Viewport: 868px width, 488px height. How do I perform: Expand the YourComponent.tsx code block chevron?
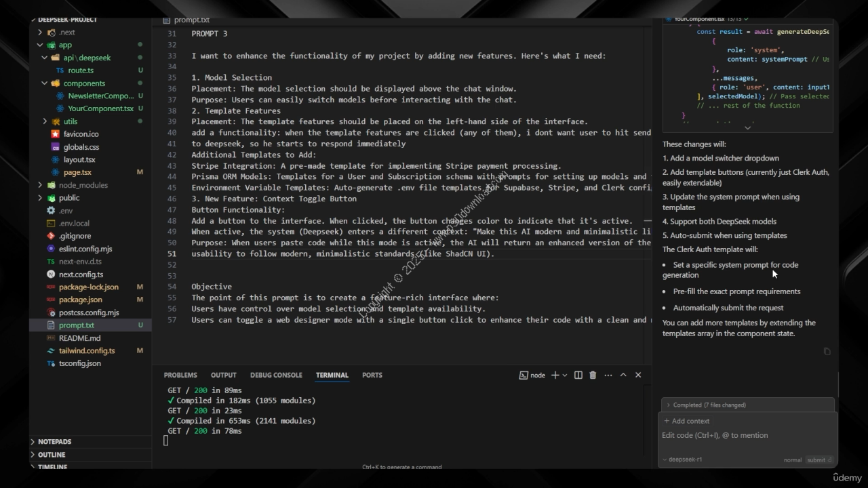pyautogui.click(x=747, y=127)
